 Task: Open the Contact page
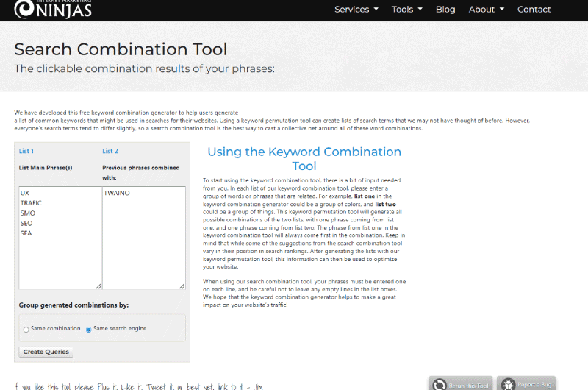[534, 10]
